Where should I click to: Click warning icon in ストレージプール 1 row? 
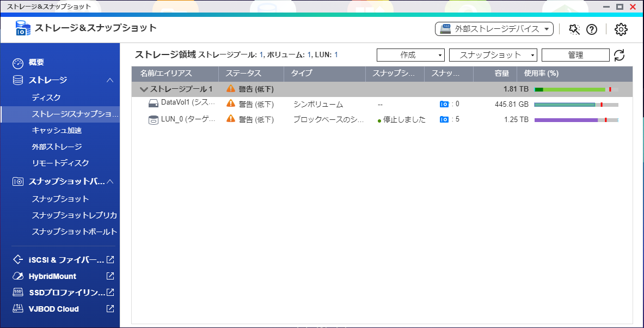[231, 89]
